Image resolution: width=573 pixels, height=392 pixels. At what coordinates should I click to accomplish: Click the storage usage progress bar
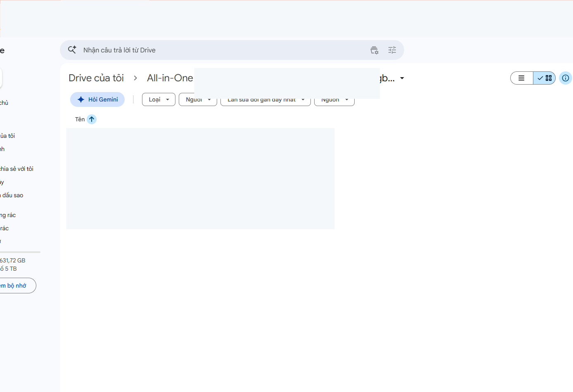(x=20, y=252)
